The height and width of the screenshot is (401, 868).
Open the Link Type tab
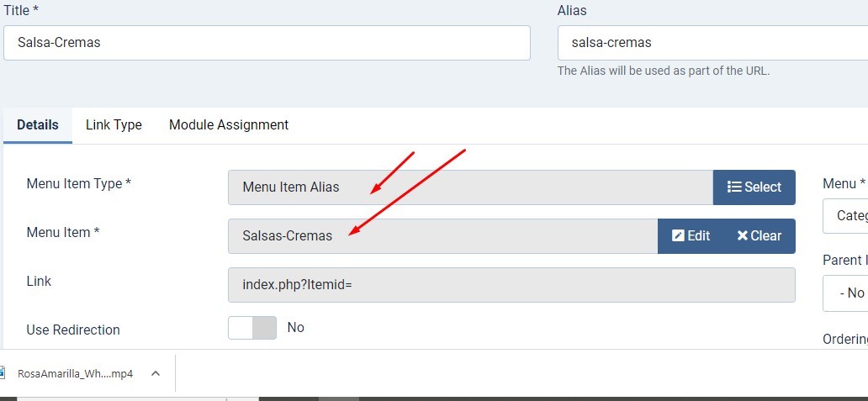(114, 125)
